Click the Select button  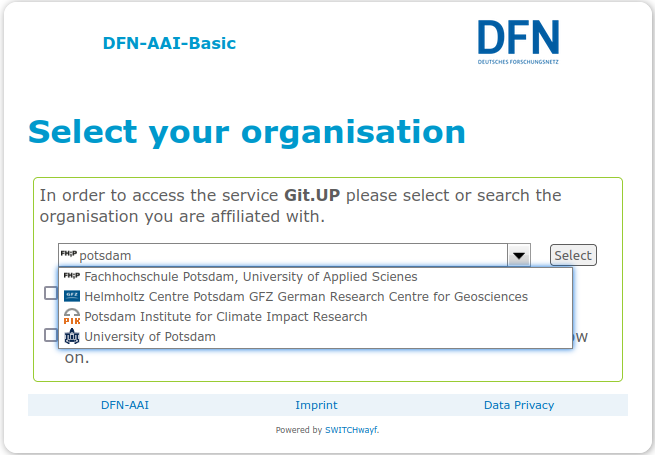tap(573, 255)
